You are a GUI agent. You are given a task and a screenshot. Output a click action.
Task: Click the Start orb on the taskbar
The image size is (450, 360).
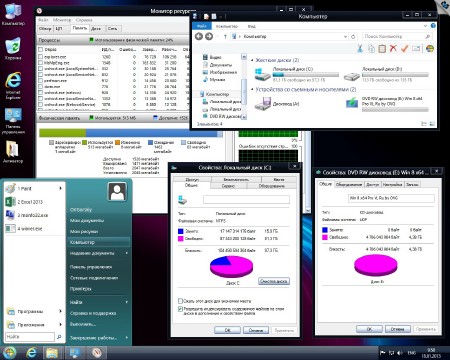pos(9,352)
